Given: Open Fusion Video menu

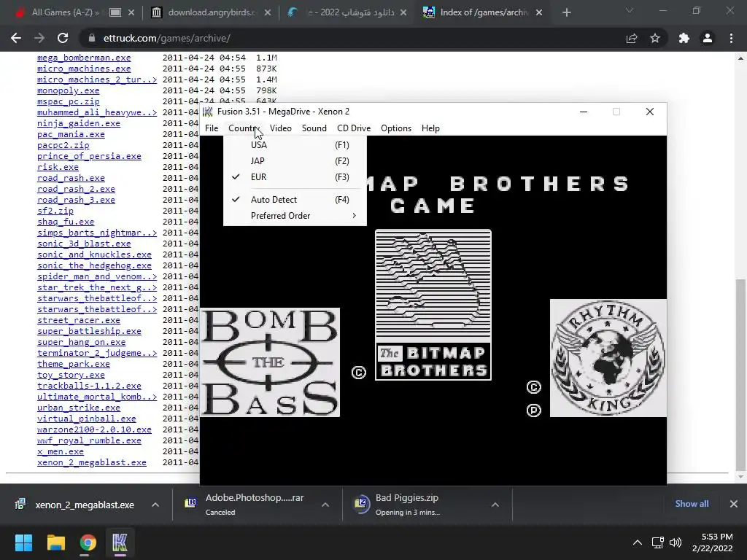Looking at the screenshot, I should tap(281, 128).
